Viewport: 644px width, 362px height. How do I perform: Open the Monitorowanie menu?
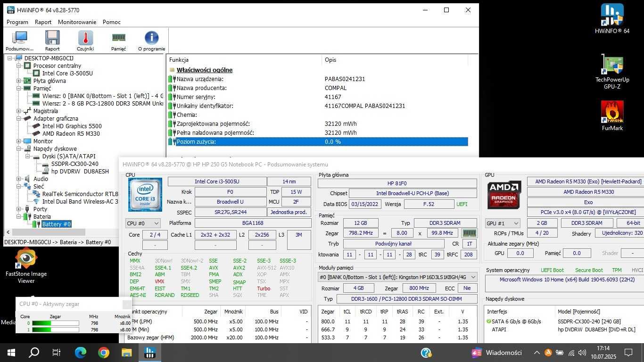click(77, 22)
